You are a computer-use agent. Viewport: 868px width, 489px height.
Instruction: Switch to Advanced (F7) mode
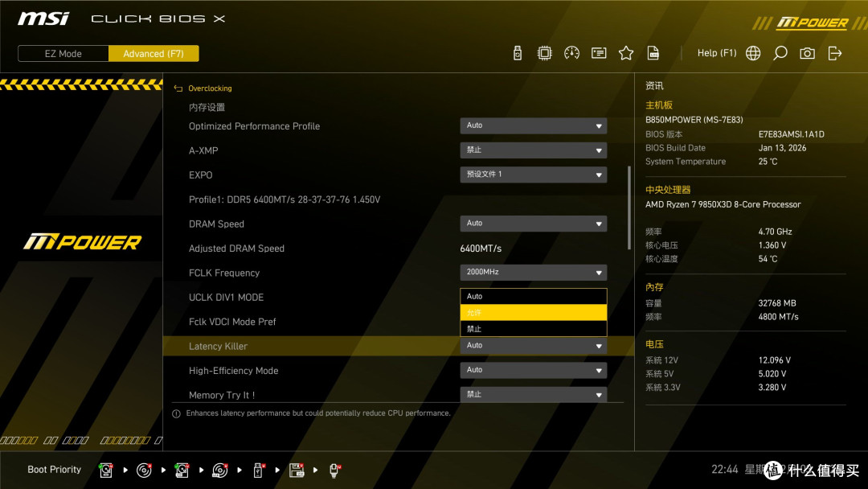pyautogui.click(x=154, y=54)
